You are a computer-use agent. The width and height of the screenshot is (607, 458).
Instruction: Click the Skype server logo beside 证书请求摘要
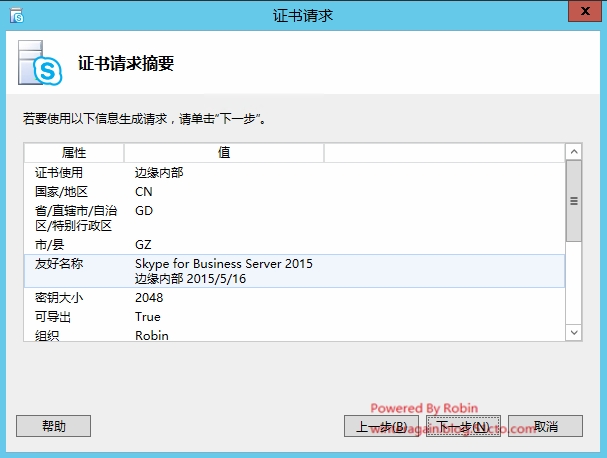click(40, 63)
